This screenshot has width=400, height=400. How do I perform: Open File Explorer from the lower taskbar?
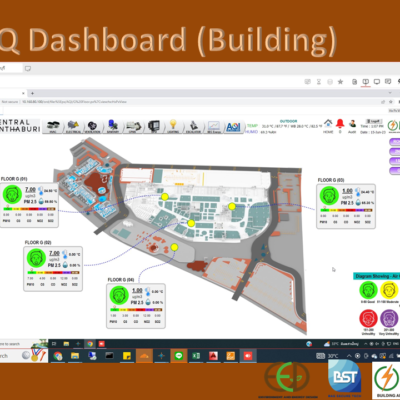[x=75, y=356]
